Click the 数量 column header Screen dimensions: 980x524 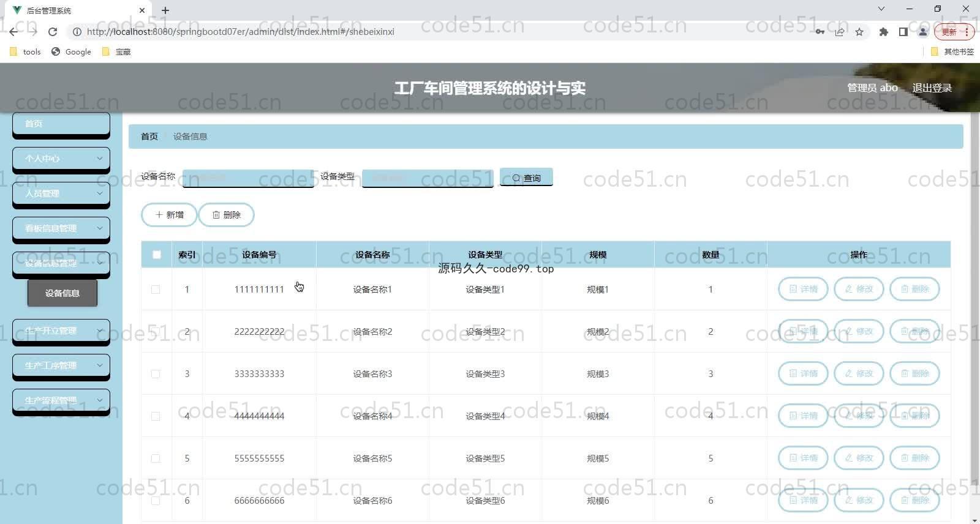click(x=710, y=255)
